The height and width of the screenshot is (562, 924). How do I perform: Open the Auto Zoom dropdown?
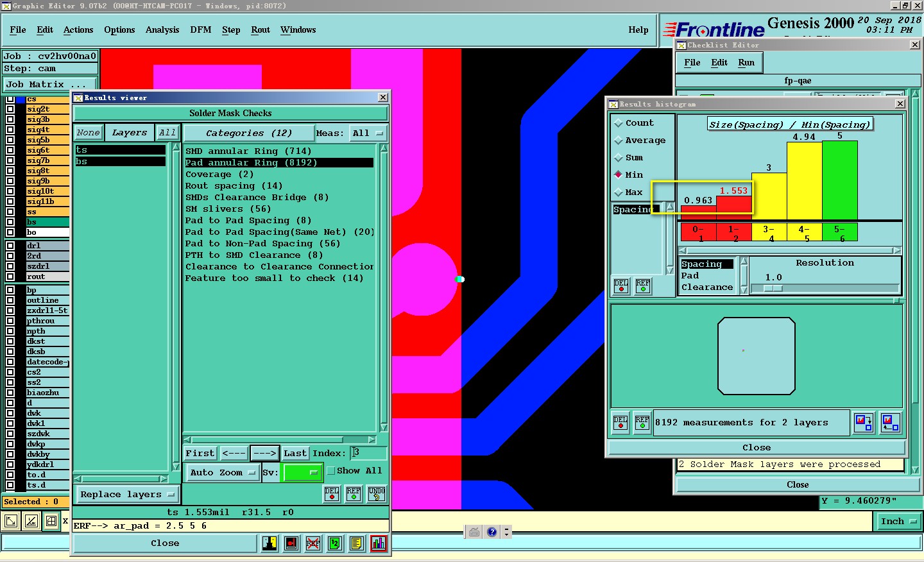point(222,473)
